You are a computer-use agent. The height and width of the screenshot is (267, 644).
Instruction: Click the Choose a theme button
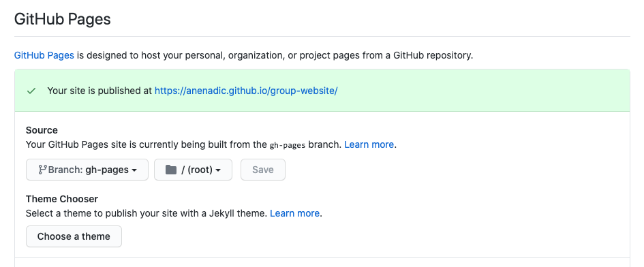click(74, 236)
